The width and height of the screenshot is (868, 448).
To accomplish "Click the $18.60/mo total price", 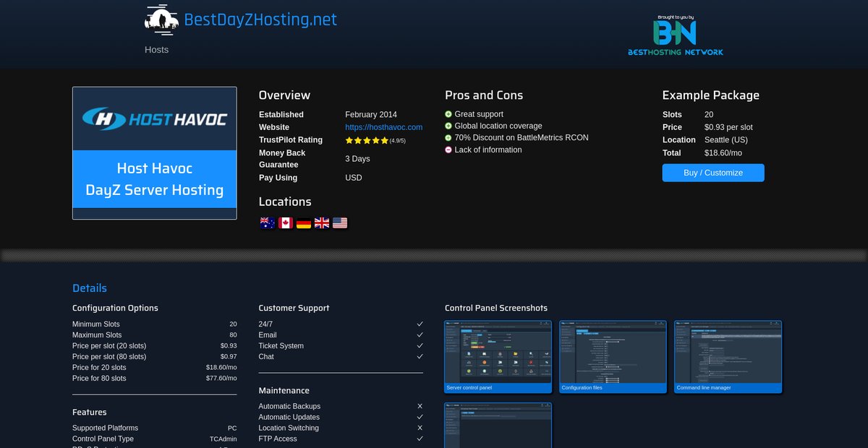I will 723,153.
